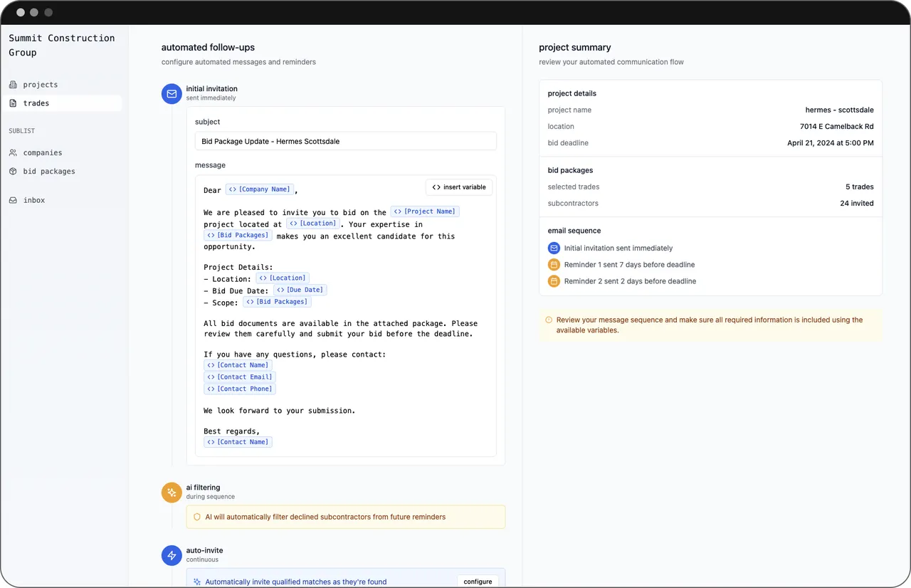This screenshot has width=911, height=588.
Task: Click the warning icon in review notice
Action: point(549,320)
